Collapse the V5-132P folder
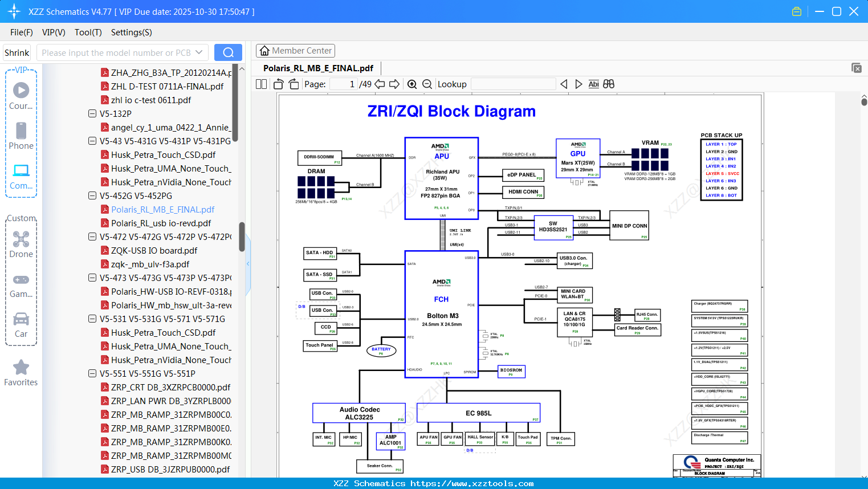868x489 pixels. 92,113
